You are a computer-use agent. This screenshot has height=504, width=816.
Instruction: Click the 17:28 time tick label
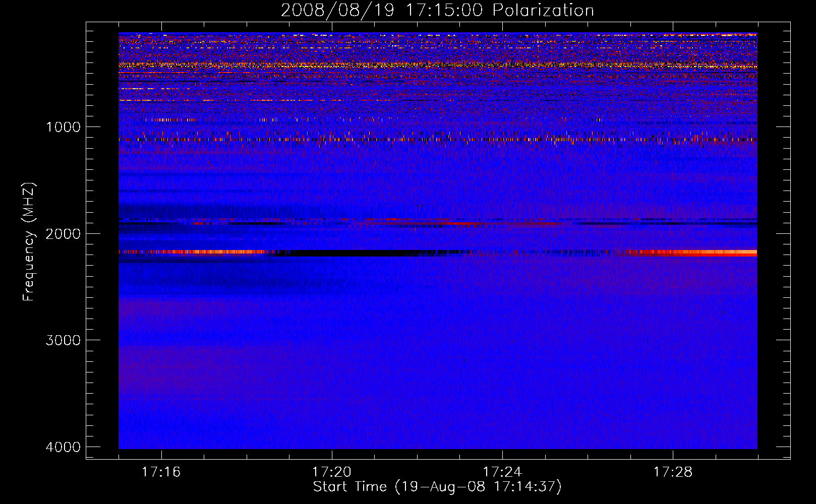(673, 472)
